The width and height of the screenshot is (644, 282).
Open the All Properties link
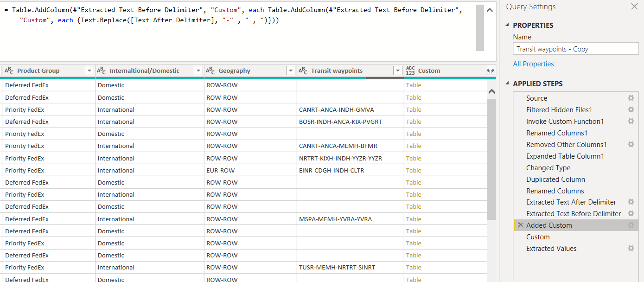tap(533, 64)
